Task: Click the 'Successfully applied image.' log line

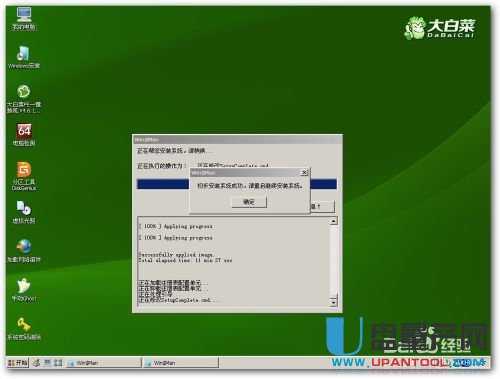Action: coord(176,255)
